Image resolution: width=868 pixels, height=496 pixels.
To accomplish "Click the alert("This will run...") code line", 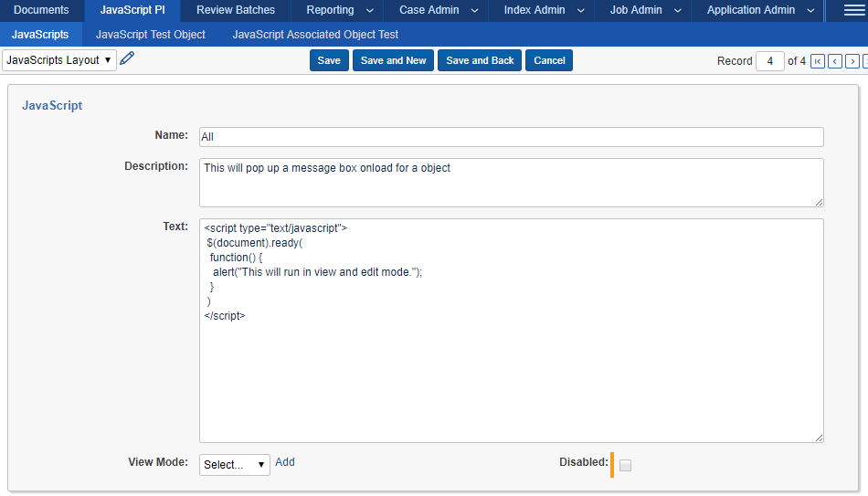I will coord(317,272).
